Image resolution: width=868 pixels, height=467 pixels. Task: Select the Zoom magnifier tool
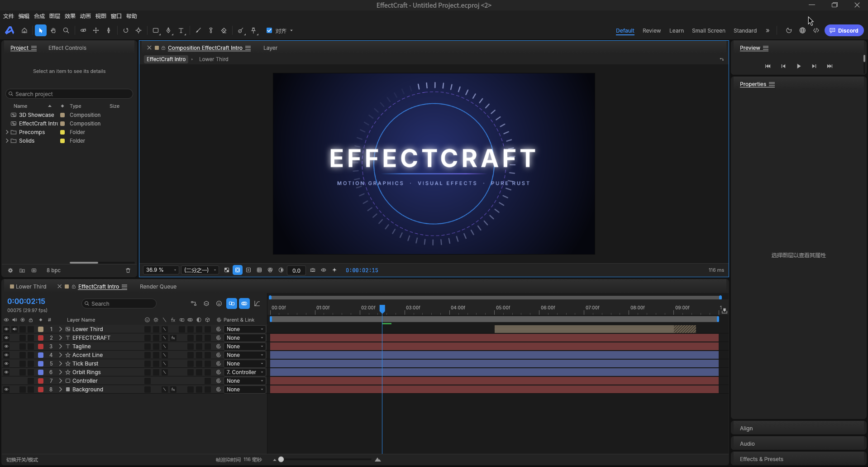tap(66, 30)
